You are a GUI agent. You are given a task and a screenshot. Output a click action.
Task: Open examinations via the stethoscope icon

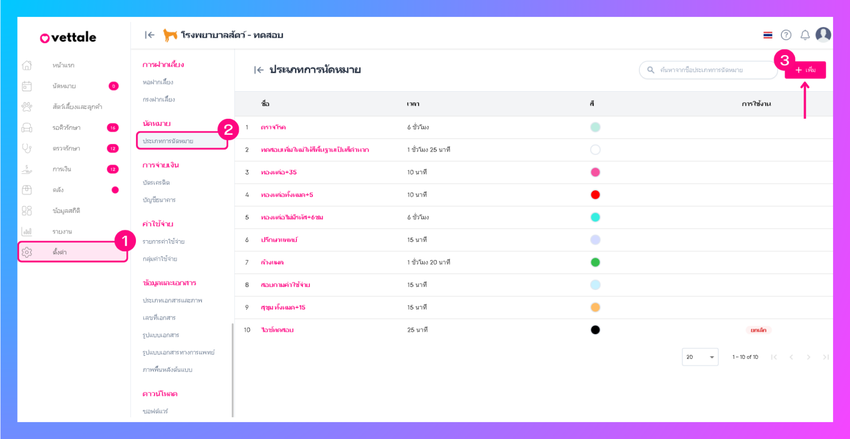pyautogui.click(x=27, y=148)
